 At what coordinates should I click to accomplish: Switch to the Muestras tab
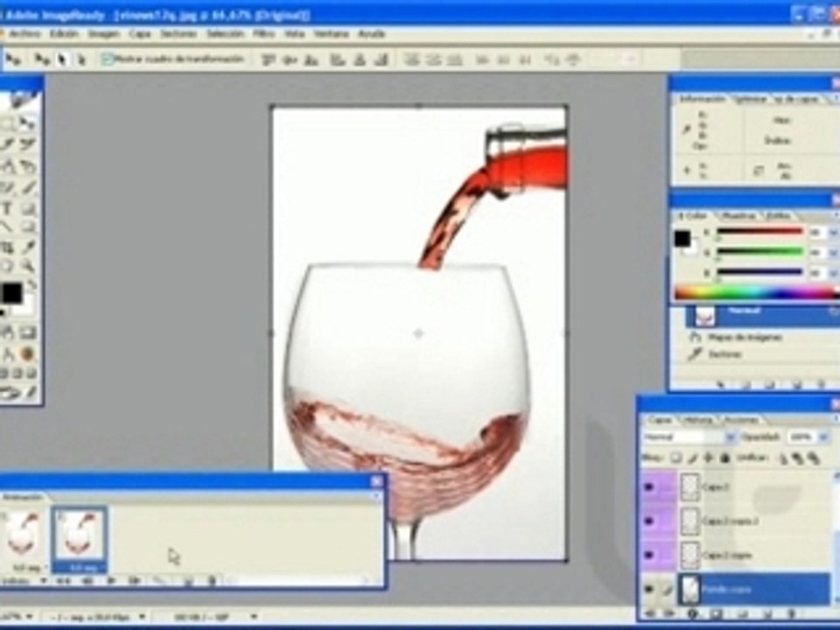tap(738, 215)
